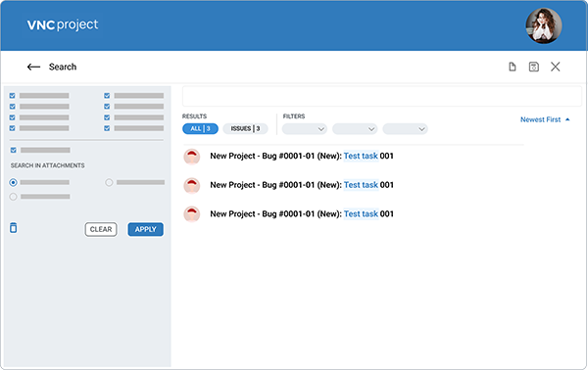Change the Newest First sort order
This screenshot has height=370, width=588.
[x=545, y=119]
